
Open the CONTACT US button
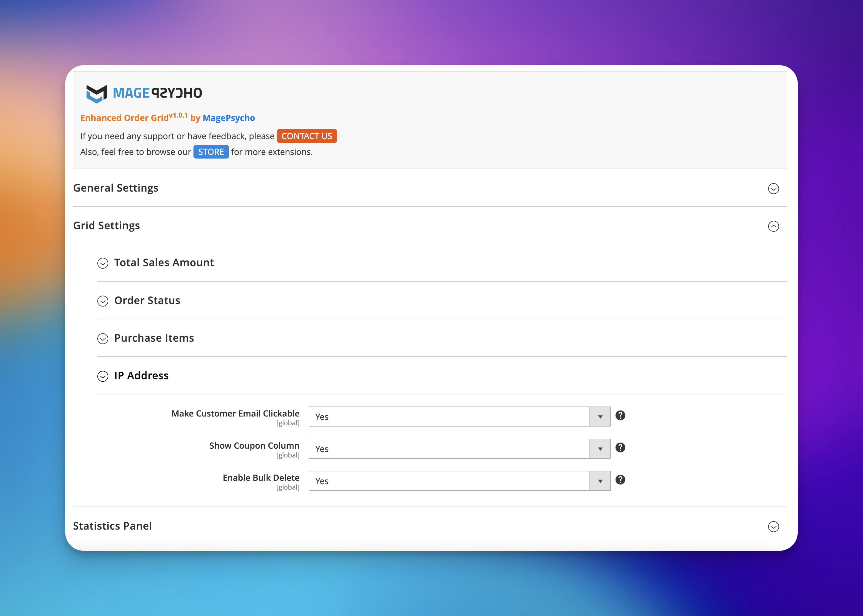307,136
